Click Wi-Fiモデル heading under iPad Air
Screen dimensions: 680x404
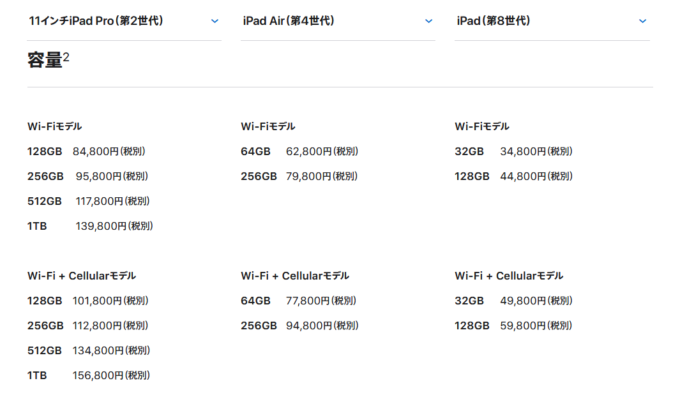pos(268,127)
